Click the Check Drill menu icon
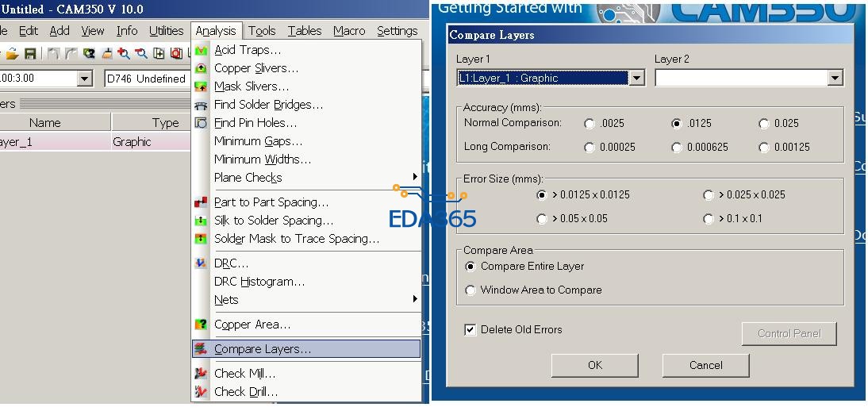 [202, 392]
